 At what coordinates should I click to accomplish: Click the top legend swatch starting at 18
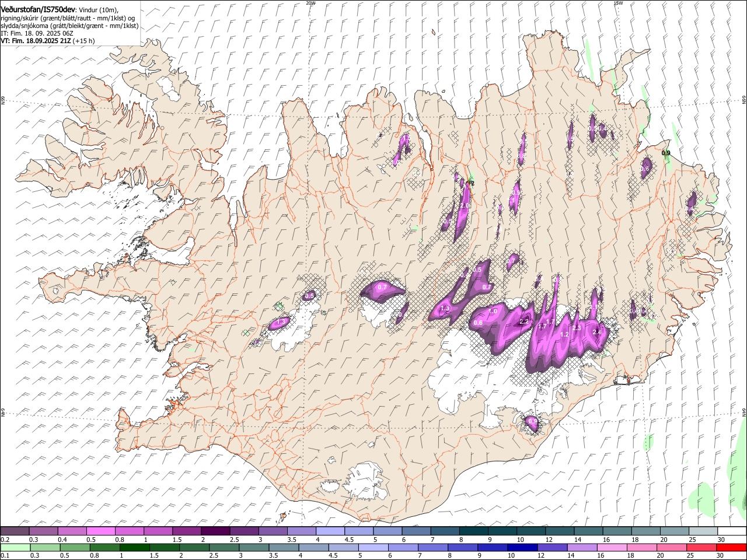click(646, 531)
